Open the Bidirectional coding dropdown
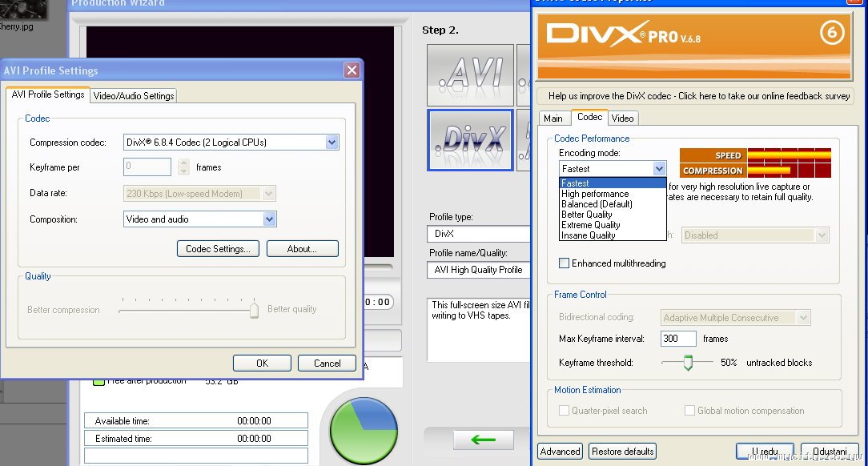Viewport: 868px width, 466px height. (803, 318)
